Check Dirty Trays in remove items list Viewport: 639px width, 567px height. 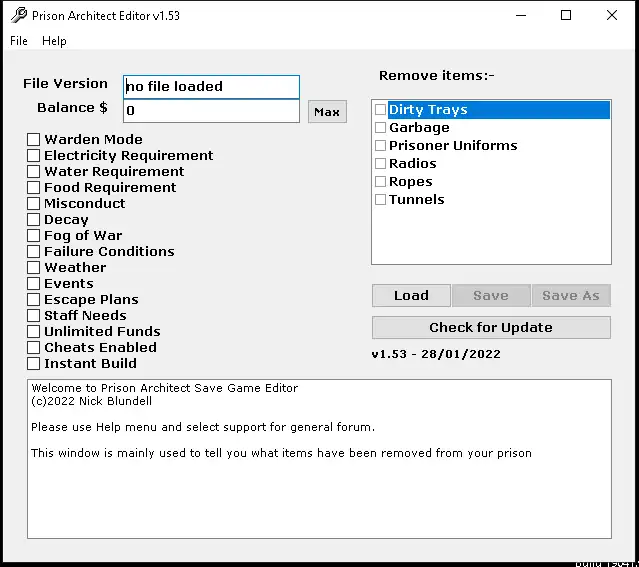[x=380, y=110]
